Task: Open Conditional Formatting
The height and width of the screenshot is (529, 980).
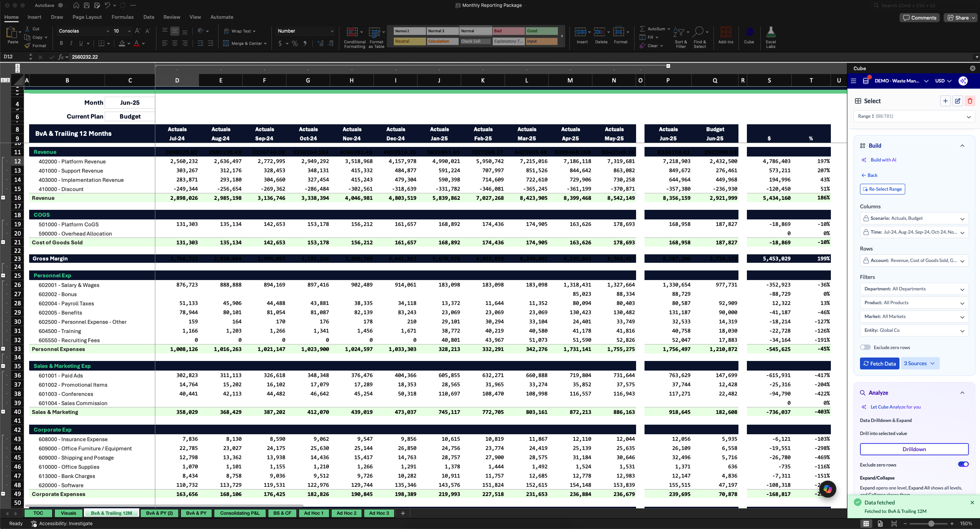Action: 354,38
